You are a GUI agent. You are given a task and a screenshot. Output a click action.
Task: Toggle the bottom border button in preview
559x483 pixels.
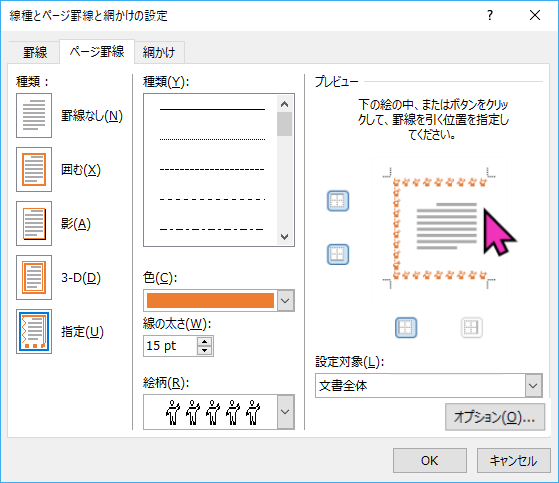[x=338, y=255]
